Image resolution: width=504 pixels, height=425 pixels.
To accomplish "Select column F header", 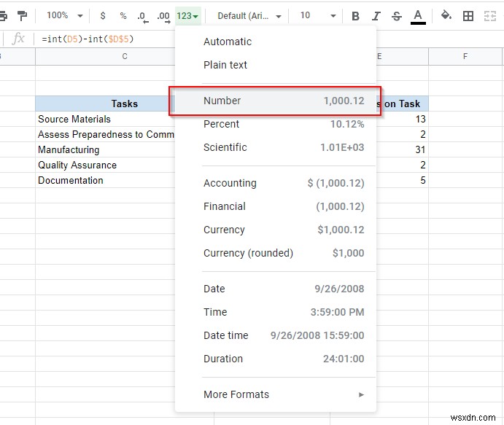I will [465, 57].
